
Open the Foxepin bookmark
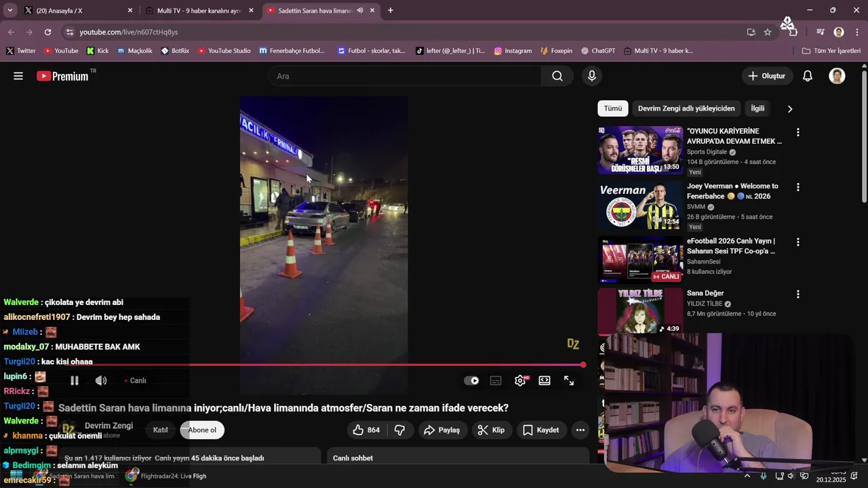click(556, 51)
